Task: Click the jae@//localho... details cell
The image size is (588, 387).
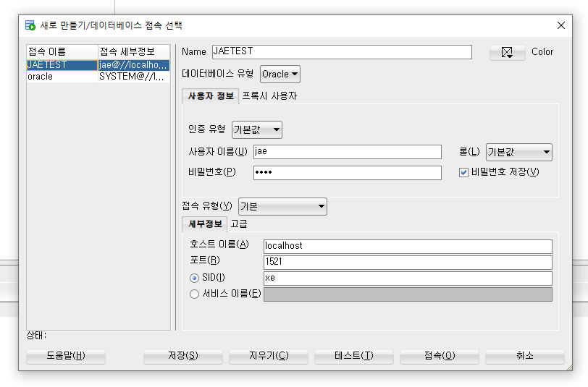Action: (134, 65)
